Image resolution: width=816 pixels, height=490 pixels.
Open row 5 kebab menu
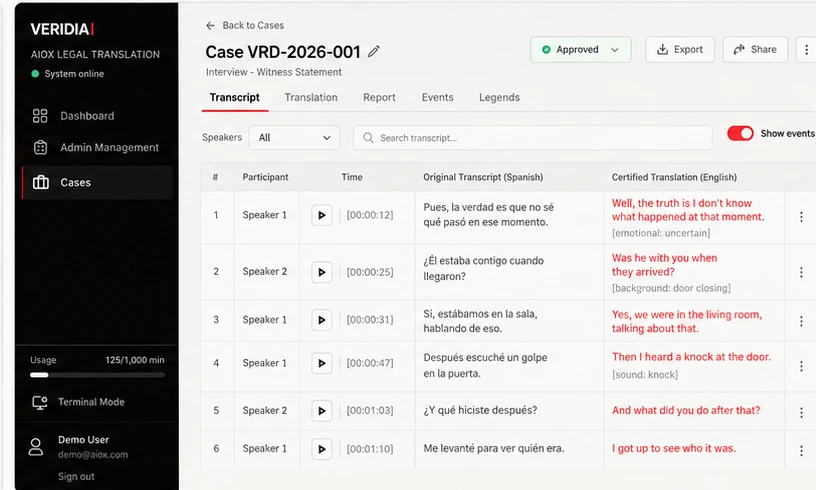(801, 412)
